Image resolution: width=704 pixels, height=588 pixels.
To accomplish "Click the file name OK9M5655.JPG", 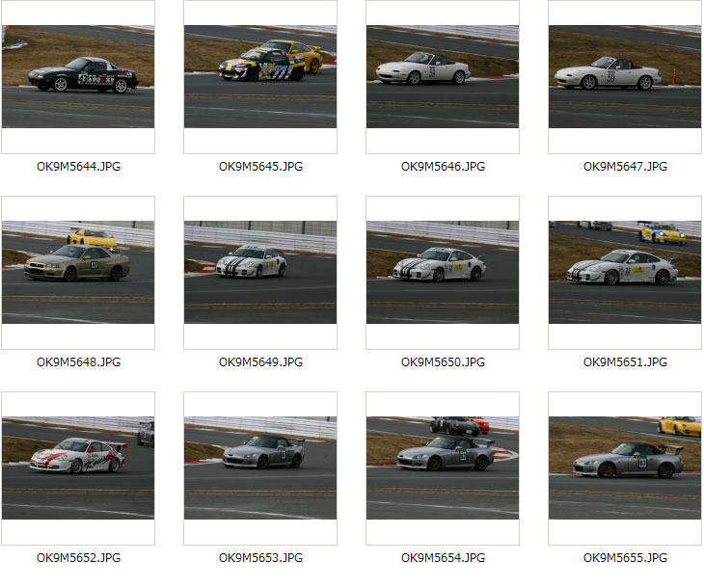I will [x=626, y=558].
